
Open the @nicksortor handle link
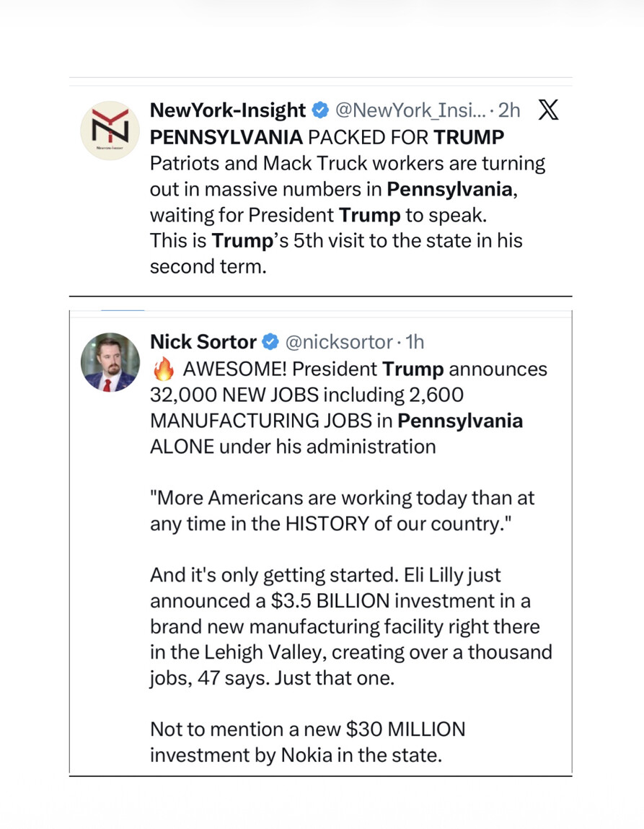click(339, 342)
